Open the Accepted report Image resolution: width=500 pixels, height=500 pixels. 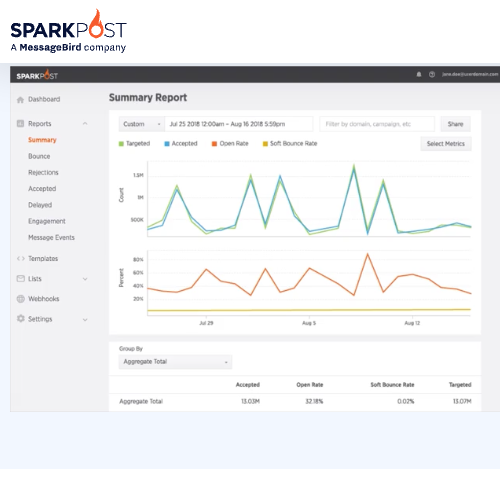click(42, 189)
